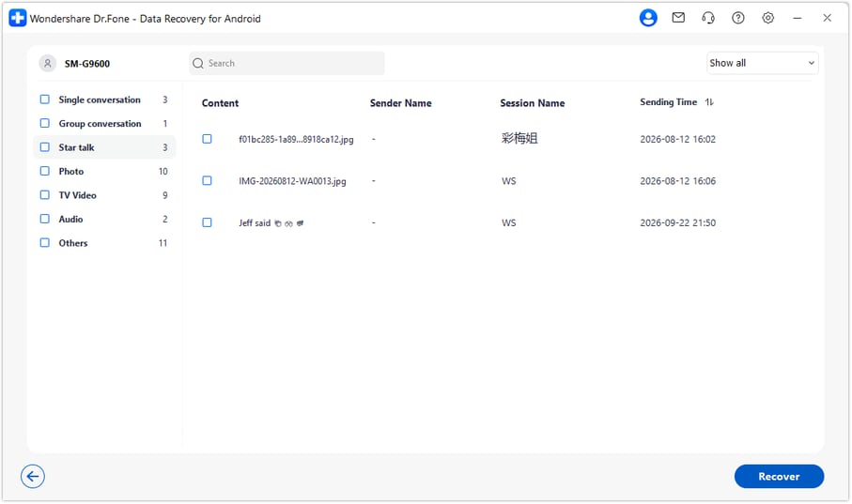Click file name IMG-20260812-WA0013.jpg

(292, 181)
